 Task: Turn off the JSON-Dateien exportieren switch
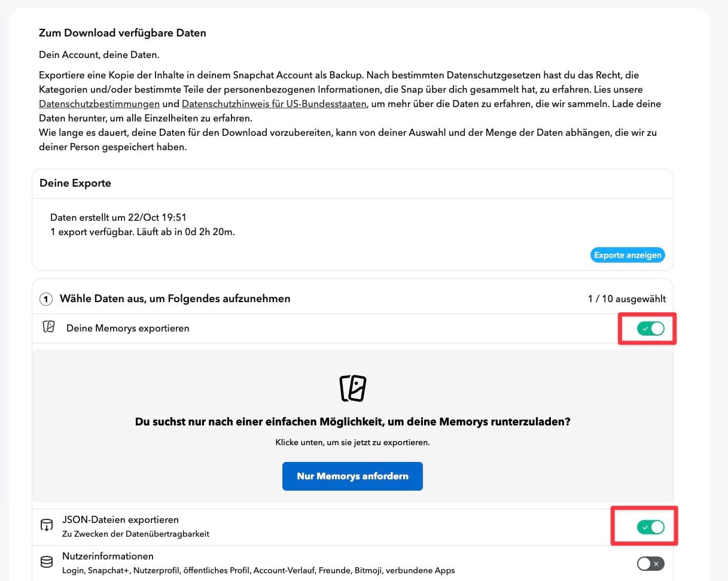[650, 527]
